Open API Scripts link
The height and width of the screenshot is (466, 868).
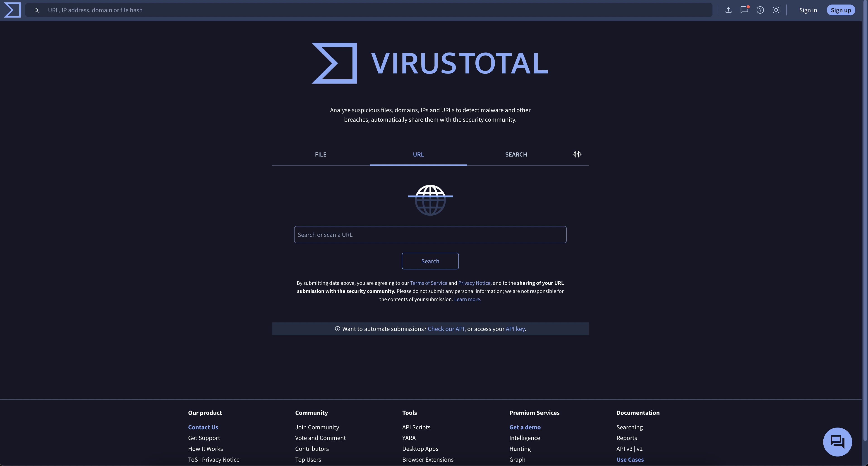pyautogui.click(x=416, y=427)
